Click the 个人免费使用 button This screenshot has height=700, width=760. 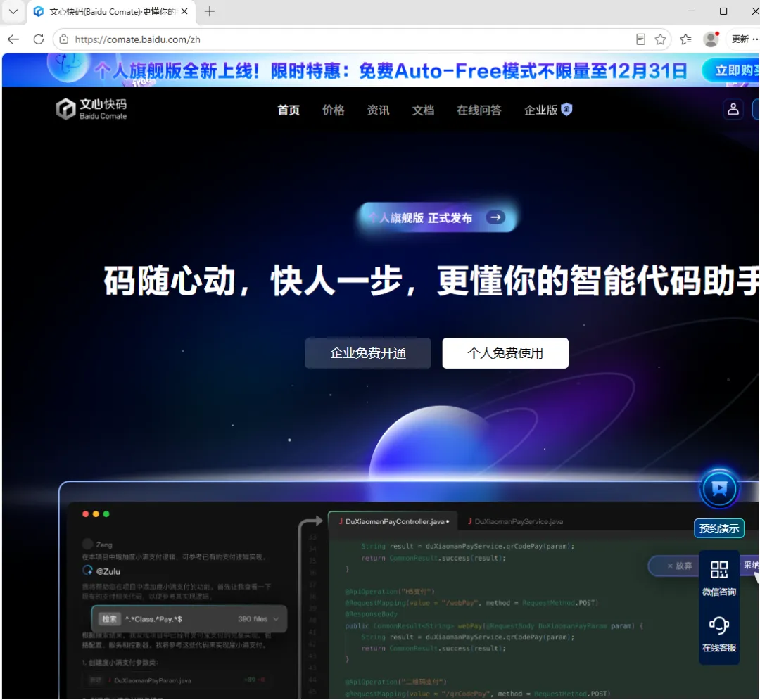(x=505, y=353)
